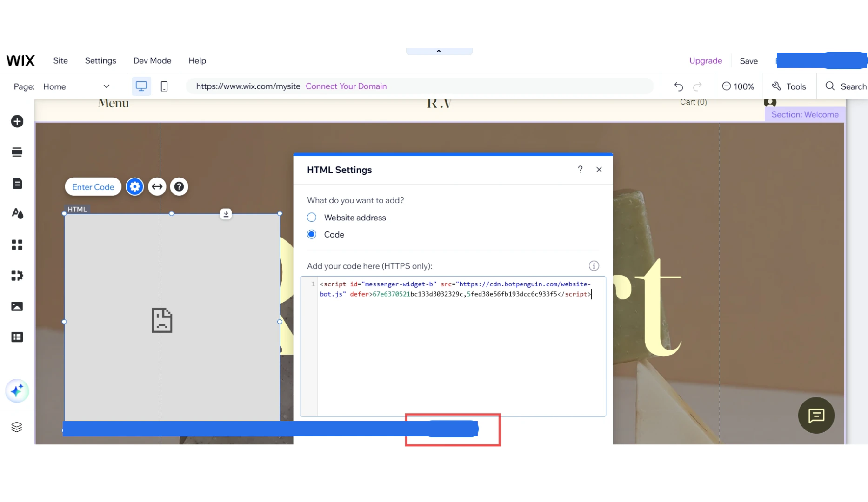868x502 pixels.
Task: Close the HTML Settings dialog
Action: 599,170
